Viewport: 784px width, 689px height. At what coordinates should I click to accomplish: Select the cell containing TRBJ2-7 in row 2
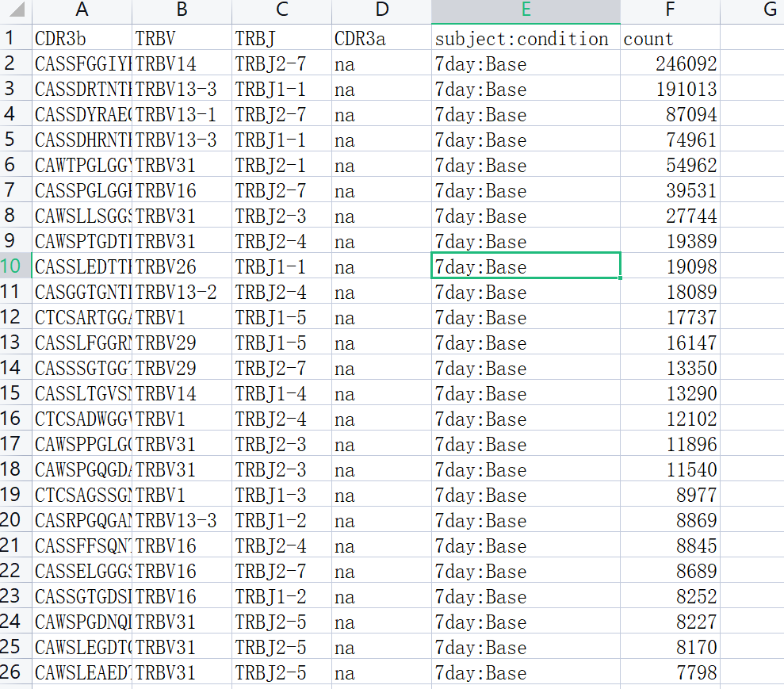coord(281,63)
